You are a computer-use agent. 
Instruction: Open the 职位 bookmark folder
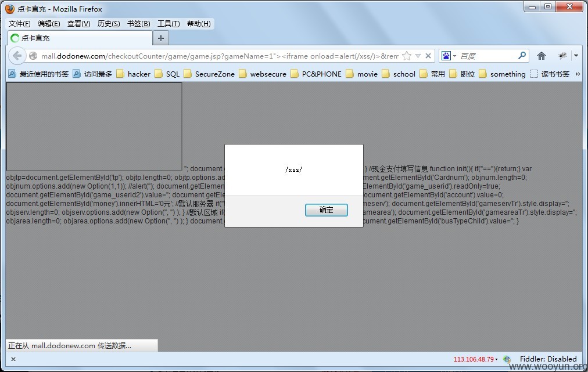pos(462,74)
